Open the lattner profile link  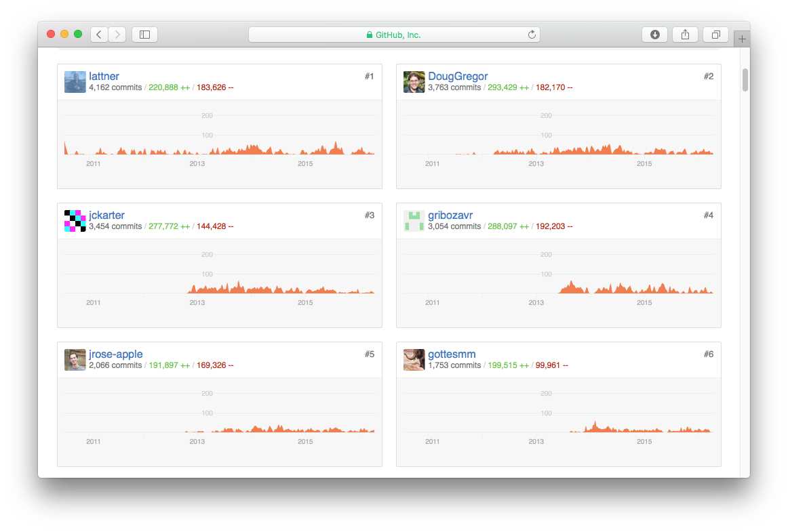coord(104,77)
